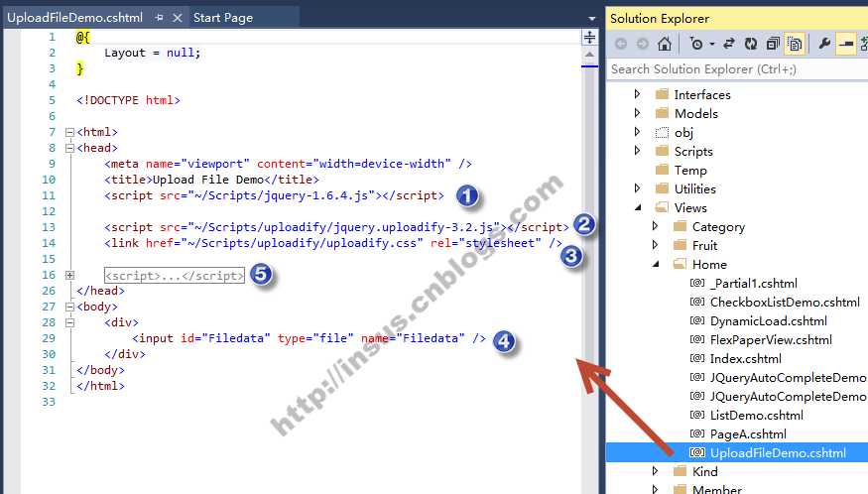This screenshot has height=494, width=868.
Task: Click the Forward arrow in Solution Explorer toolbar
Action: 642,44
